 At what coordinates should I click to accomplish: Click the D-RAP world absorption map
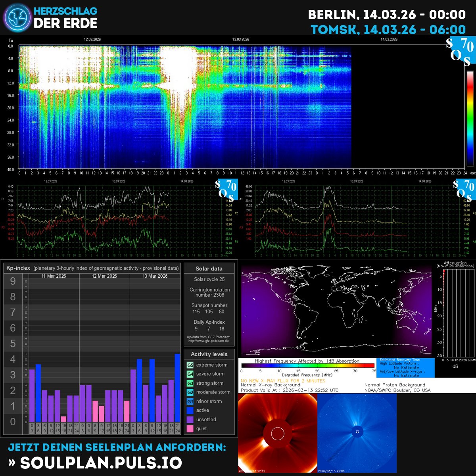pos(336,309)
